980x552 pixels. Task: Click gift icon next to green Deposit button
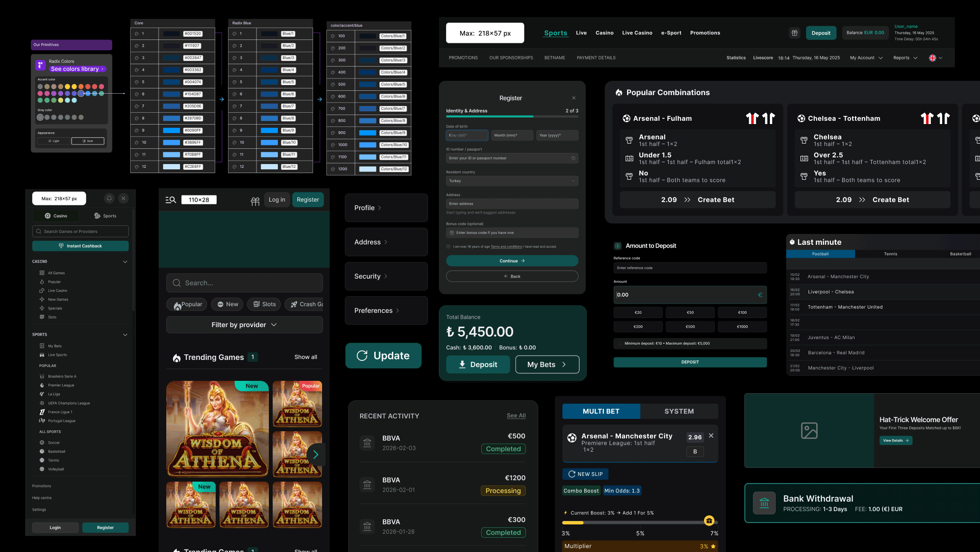(x=794, y=33)
